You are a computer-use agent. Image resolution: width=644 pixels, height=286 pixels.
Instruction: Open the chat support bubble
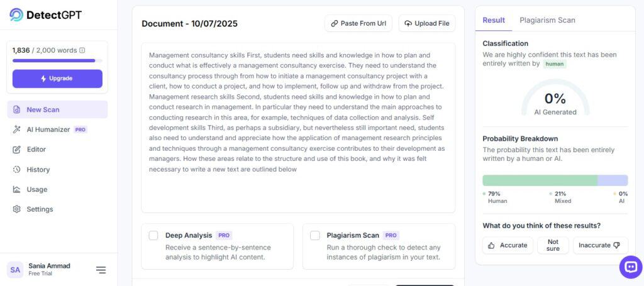click(630, 267)
